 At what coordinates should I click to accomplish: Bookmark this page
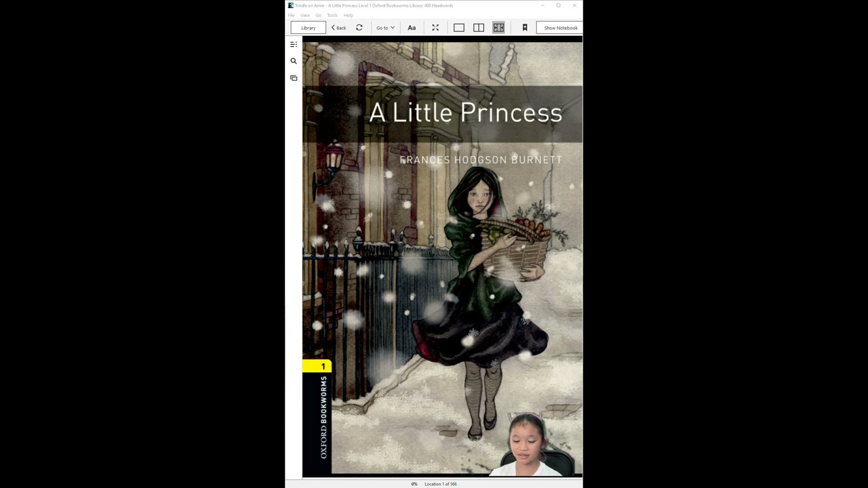point(524,28)
